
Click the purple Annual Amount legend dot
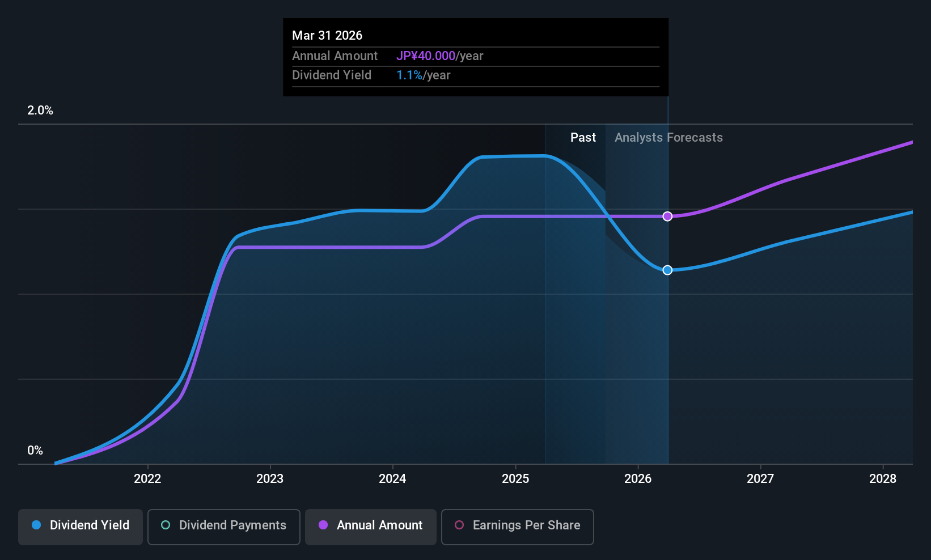pyautogui.click(x=323, y=525)
